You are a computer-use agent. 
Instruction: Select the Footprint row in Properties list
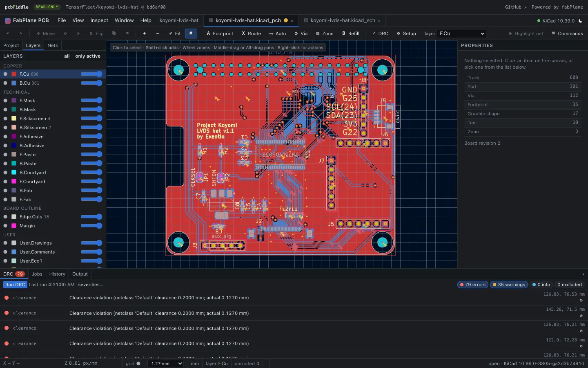pos(523,105)
